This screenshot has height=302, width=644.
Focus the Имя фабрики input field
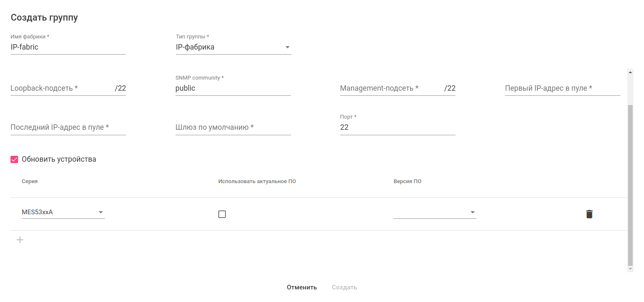pyautogui.click(x=68, y=47)
